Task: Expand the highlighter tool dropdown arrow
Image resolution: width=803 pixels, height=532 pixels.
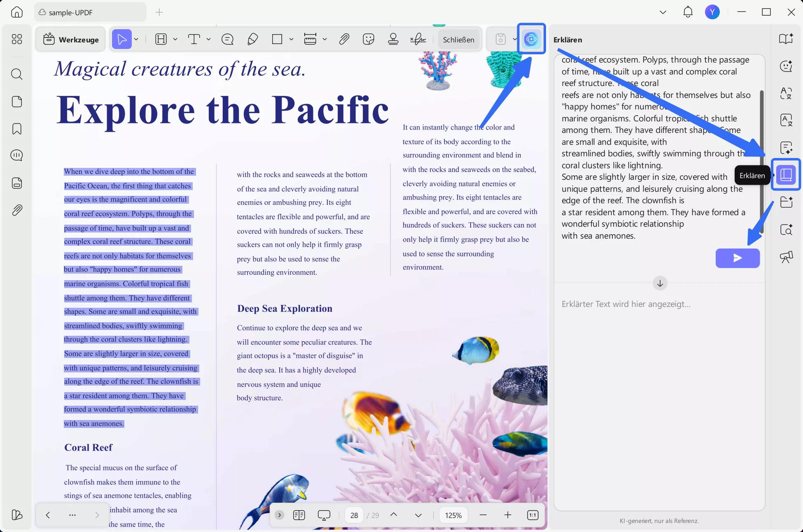Action: 175,39
